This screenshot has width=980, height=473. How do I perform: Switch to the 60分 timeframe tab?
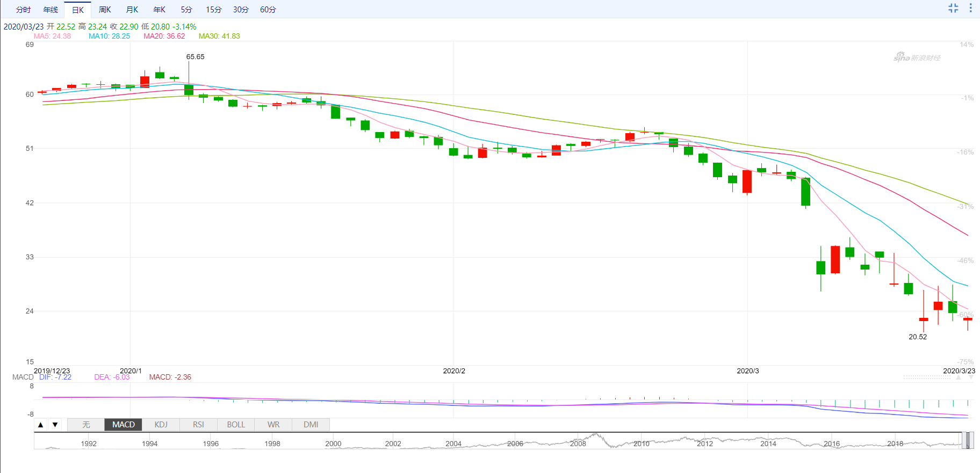tap(268, 10)
